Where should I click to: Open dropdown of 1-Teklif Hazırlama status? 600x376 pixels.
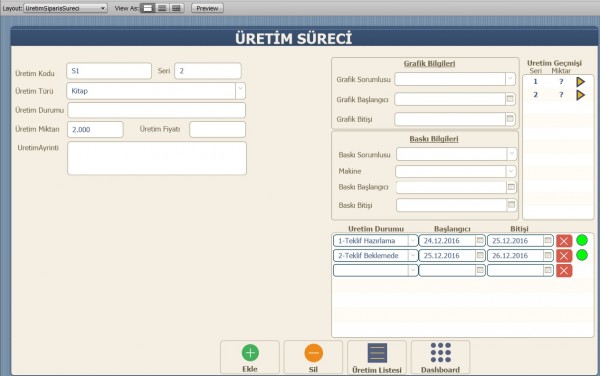[x=412, y=241]
